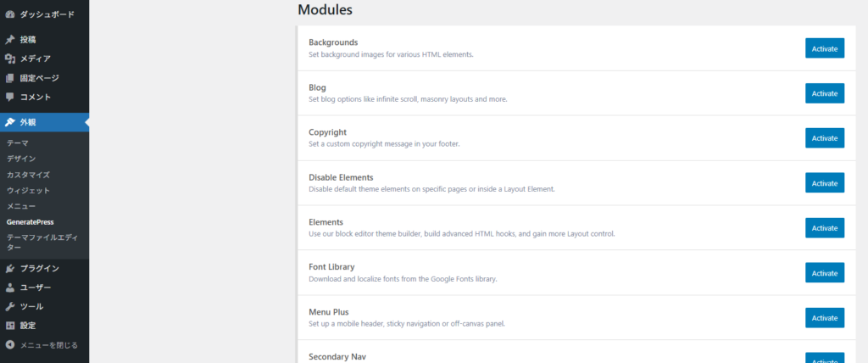This screenshot has width=868, height=363.
Task: Activate the Blog module
Action: 824,93
